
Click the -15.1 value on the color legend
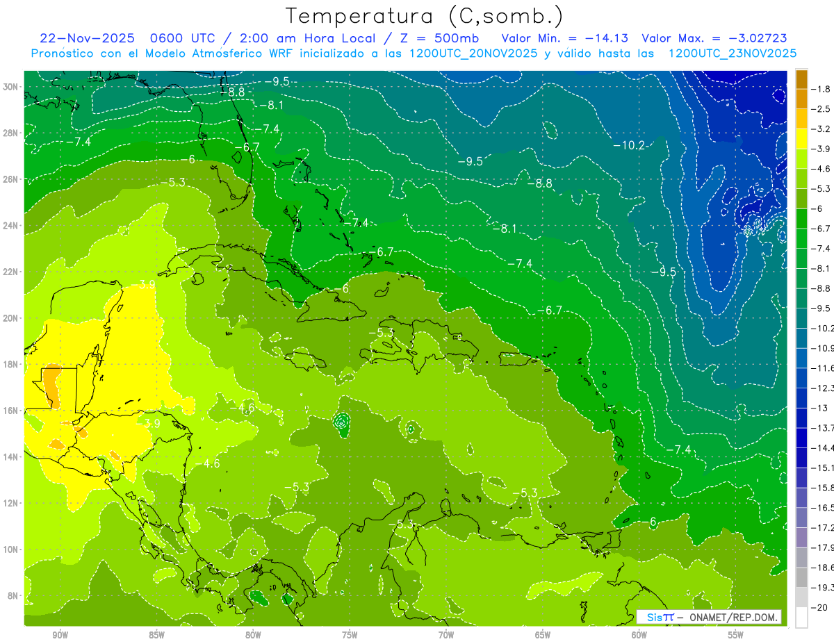click(x=822, y=468)
